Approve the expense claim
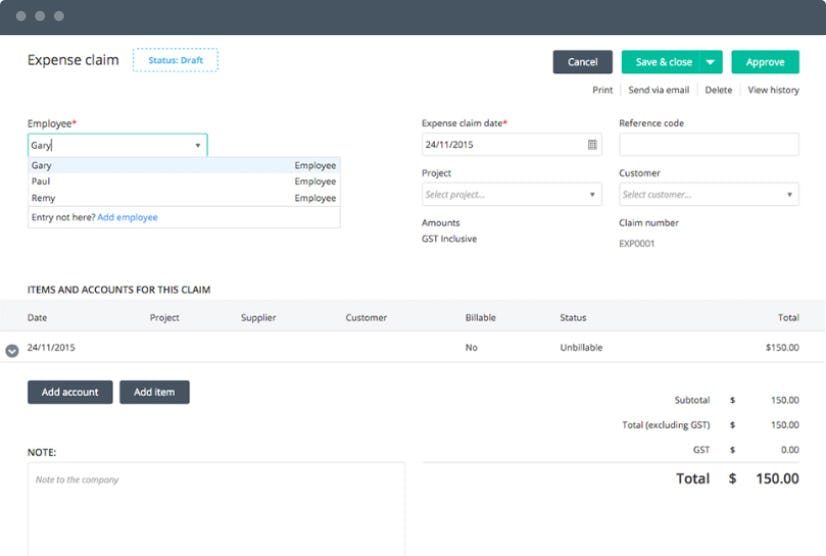826x556 pixels. pyautogui.click(x=765, y=62)
